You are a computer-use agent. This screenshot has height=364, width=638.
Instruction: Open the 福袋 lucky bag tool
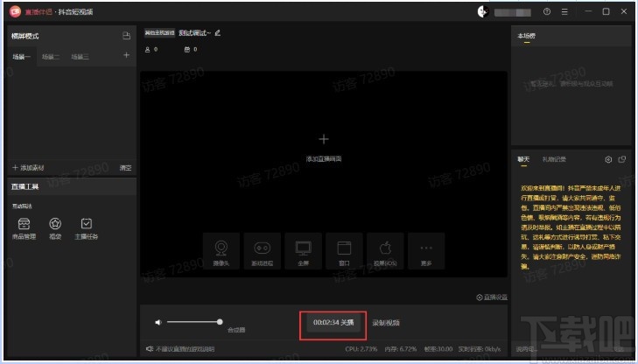point(55,228)
